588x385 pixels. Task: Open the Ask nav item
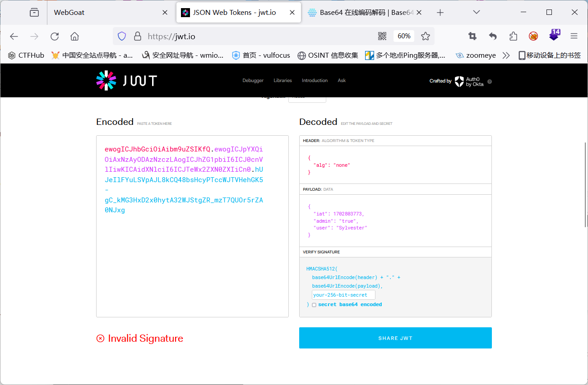(342, 81)
